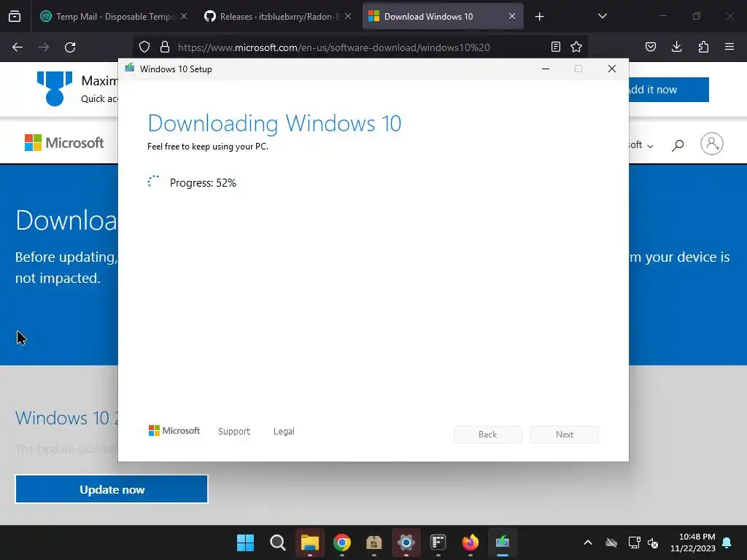
Task: Open Legal link in Setup window
Action: (x=284, y=431)
